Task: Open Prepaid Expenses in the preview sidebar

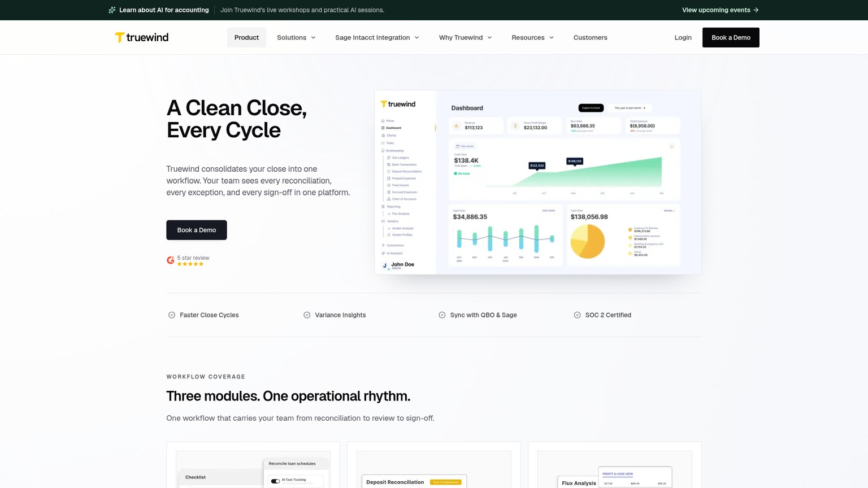Action: click(402, 178)
